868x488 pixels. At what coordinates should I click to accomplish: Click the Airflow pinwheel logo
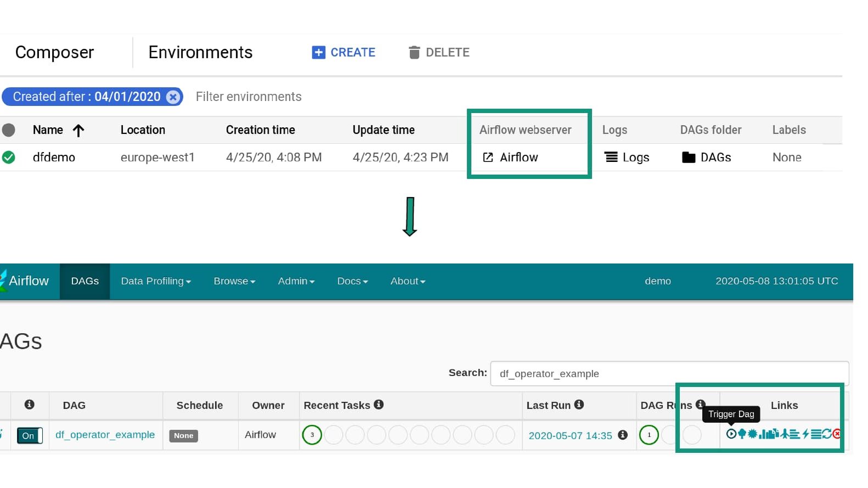coord(3,281)
